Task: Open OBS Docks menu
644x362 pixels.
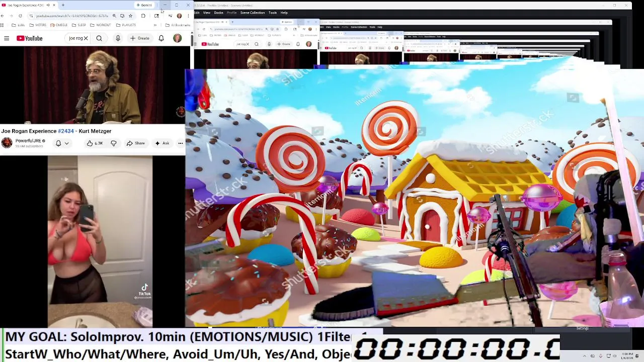Action: [218, 13]
